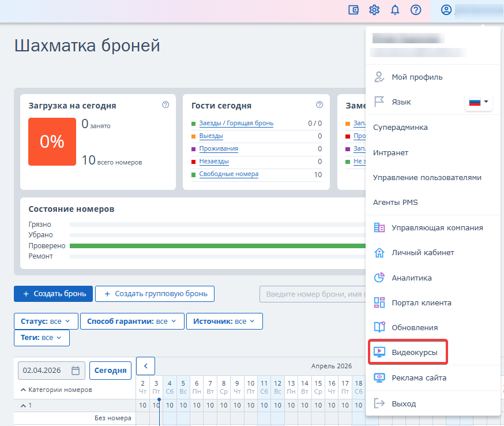
Task: Open the Свободные номера link
Action: pyautogui.click(x=228, y=174)
